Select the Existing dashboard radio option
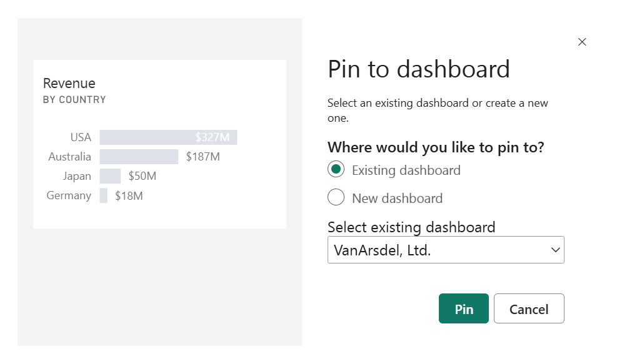Viewport: 627px width, 364px height. [336, 170]
